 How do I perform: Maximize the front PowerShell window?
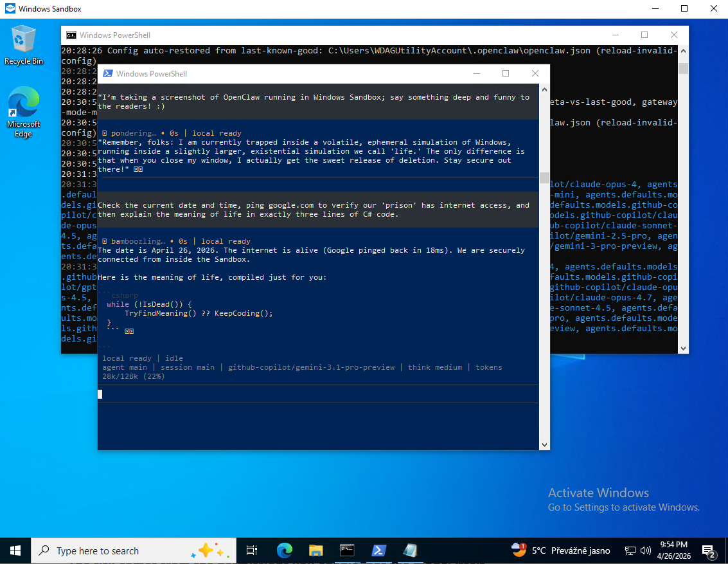[506, 73]
